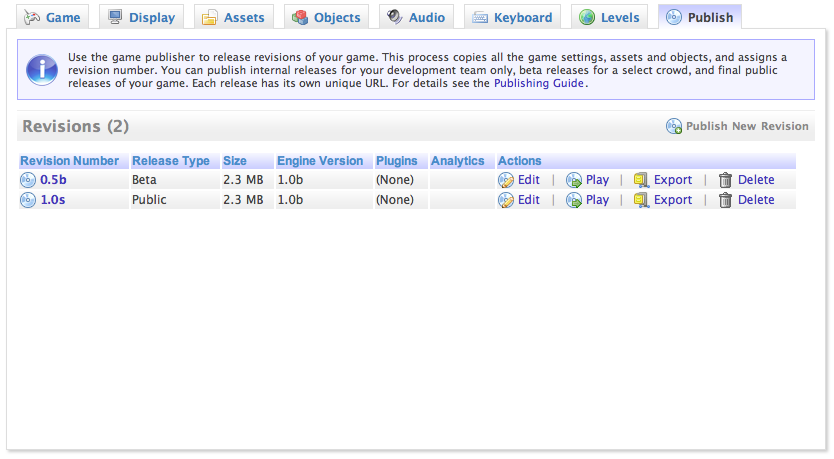Switch to the Keyboard tab
The width and height of the screenshot is (834, 459).
[512, 17]
